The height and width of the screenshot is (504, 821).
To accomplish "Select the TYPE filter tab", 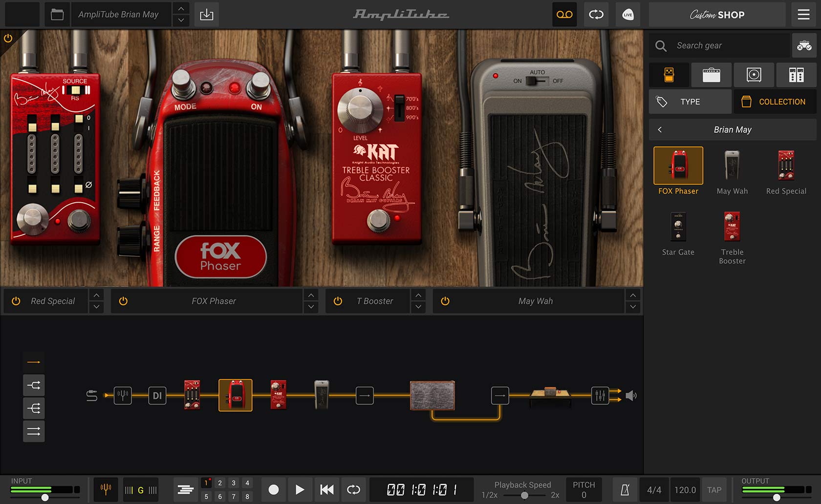I will coord(690,102).
